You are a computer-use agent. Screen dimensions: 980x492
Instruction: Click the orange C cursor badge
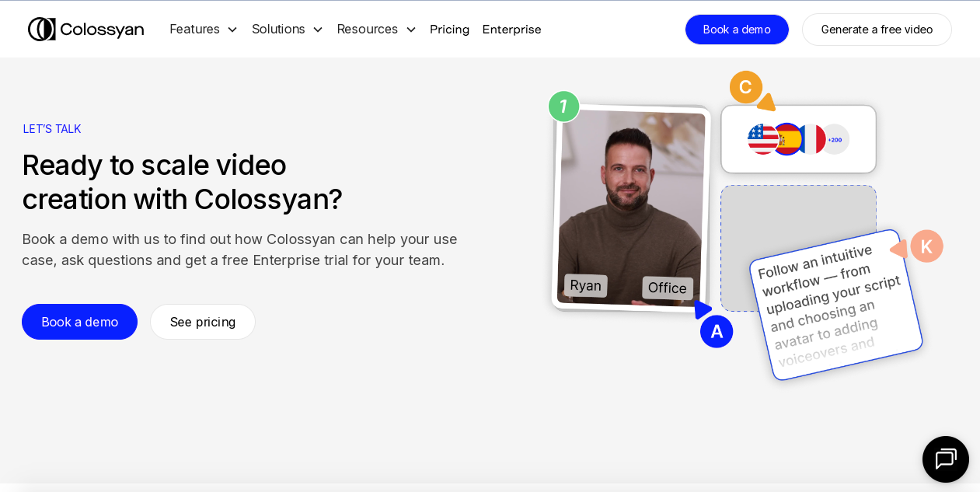pos(745,87)
